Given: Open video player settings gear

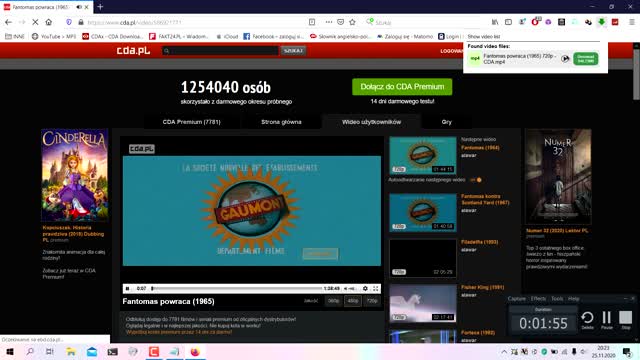Looking at the screenshot, I should (x=365, y=289).
